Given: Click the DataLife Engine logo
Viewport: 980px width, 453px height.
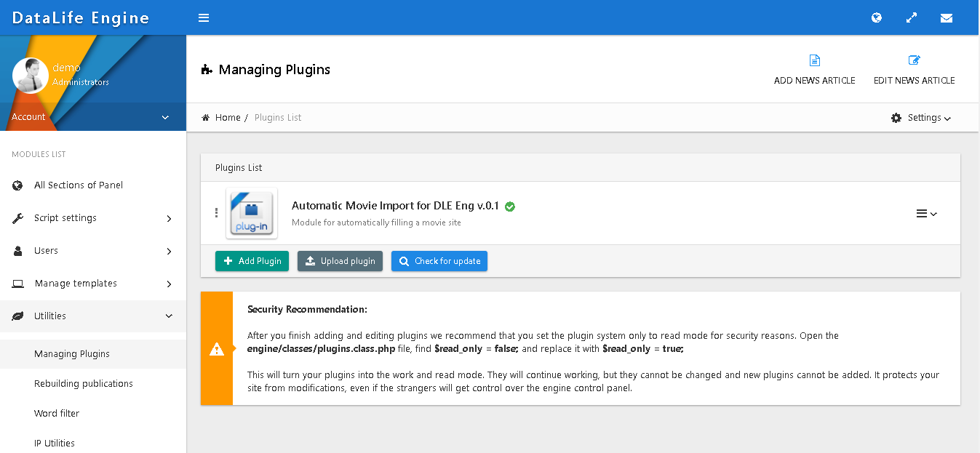Looking at the screenshot, I should pos(81,18).
